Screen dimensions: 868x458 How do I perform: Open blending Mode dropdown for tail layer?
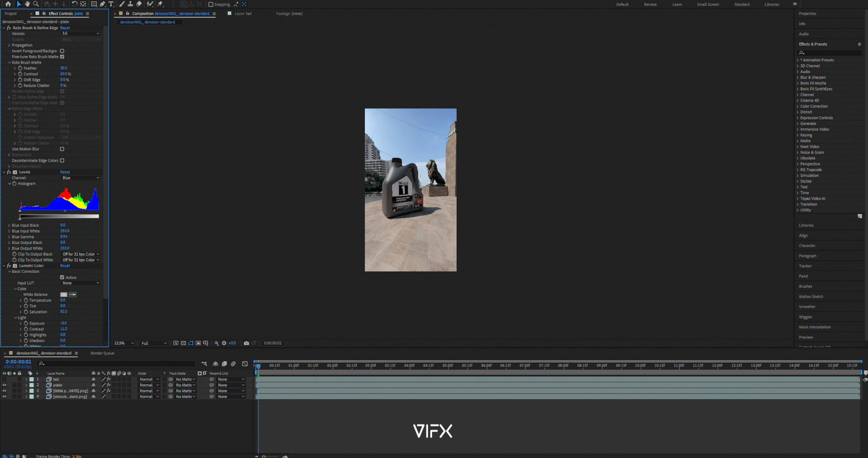(149, 379)
